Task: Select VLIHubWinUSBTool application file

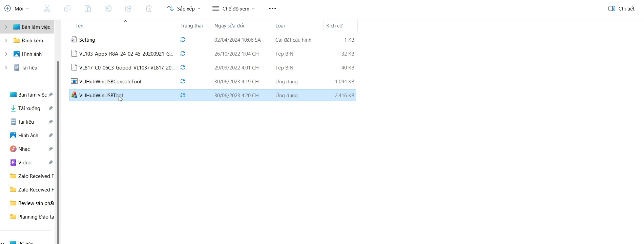Action: point(212,95)
